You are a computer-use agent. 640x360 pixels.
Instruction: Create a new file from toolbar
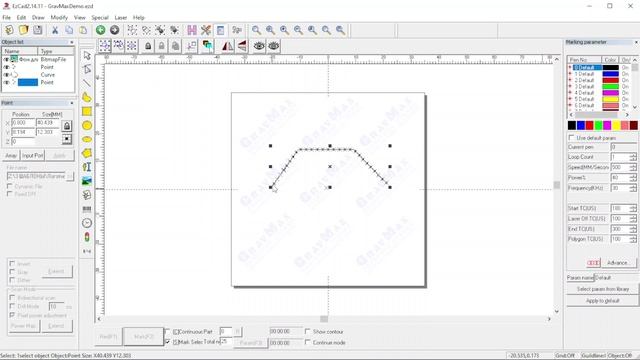[x=9, y=30]
